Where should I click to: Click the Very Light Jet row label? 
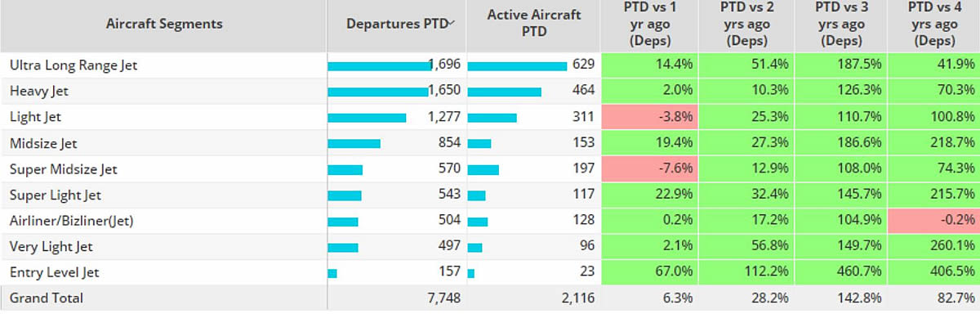pos(51,247)
